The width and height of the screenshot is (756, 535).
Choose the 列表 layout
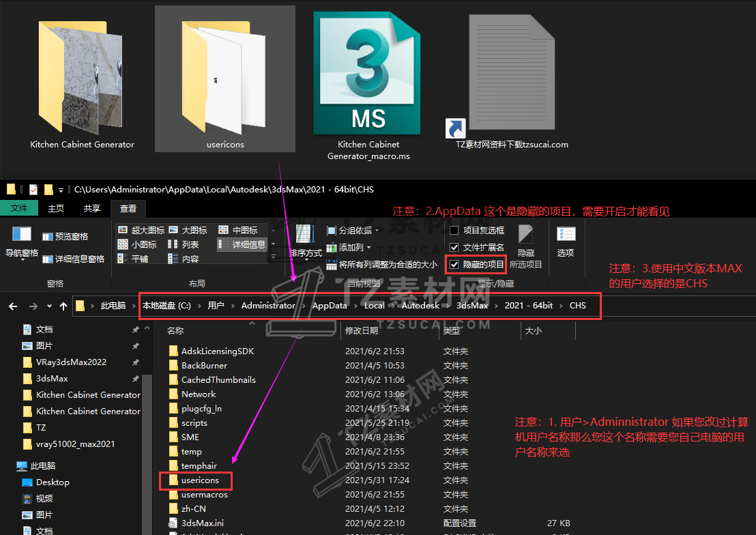point(184,244)
